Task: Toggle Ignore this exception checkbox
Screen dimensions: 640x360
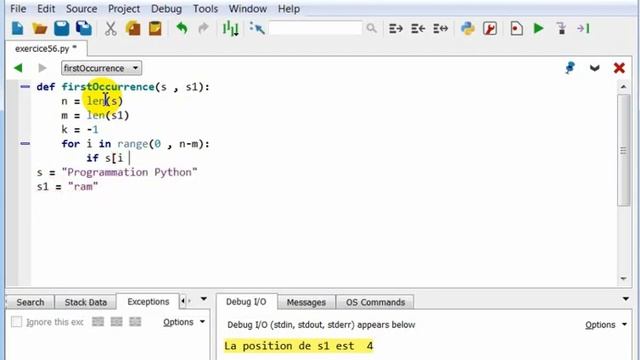Action: click(x=16, y=322)
